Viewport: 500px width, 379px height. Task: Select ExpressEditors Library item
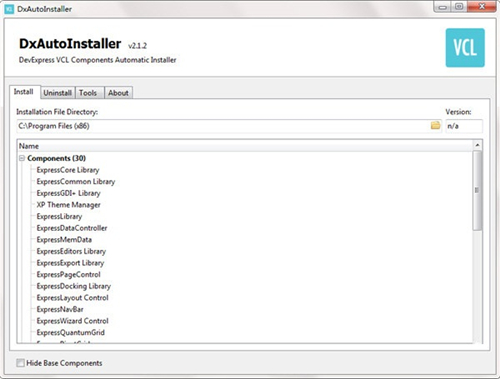click(71, 251)
